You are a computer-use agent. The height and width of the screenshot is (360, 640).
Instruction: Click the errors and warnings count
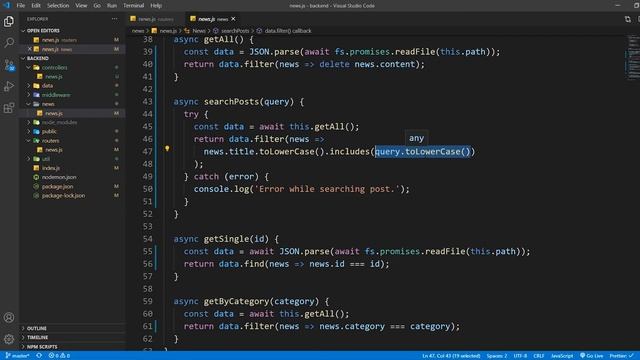coord(59,356)
